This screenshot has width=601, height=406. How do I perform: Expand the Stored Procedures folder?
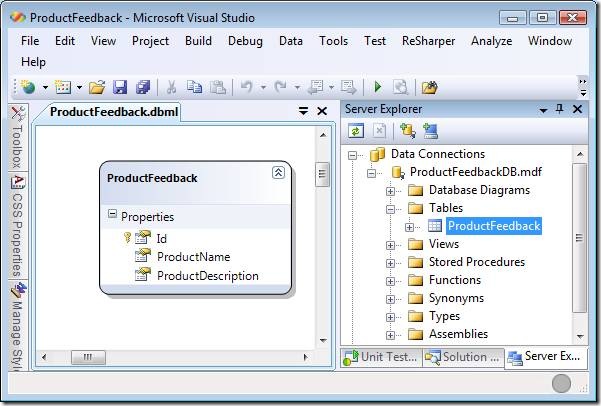[x=390, y=263]
